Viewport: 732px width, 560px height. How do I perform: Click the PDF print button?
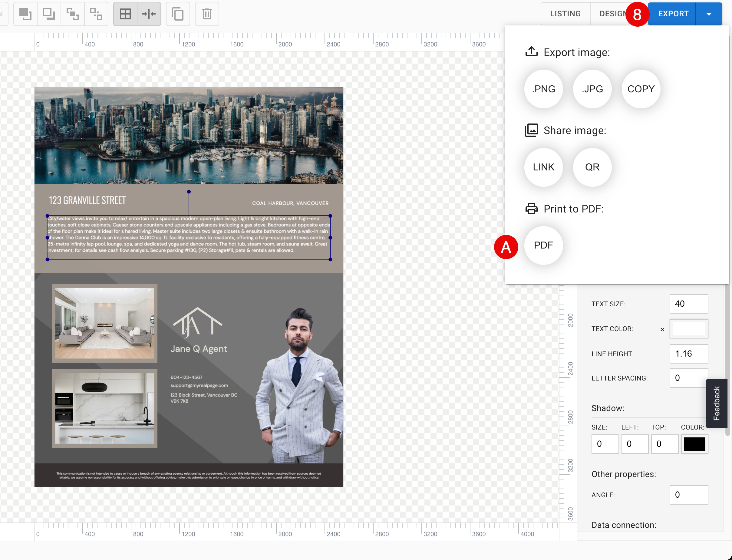point(544,245)
